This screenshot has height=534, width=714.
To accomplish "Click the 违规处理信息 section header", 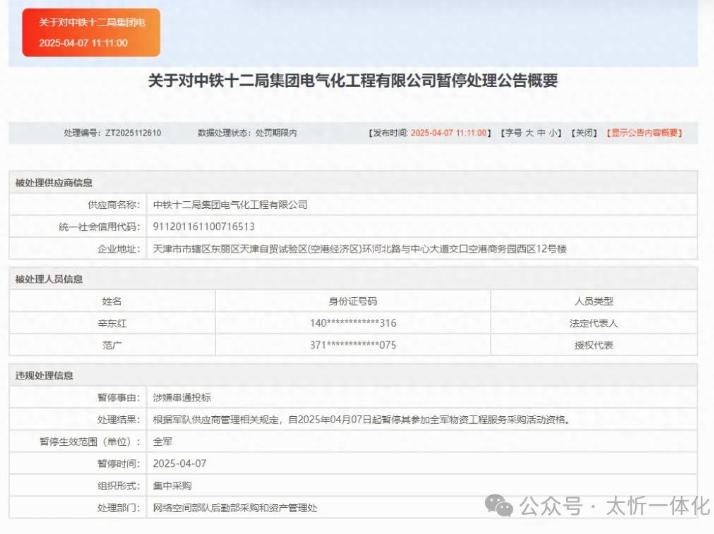I will 44,375.
